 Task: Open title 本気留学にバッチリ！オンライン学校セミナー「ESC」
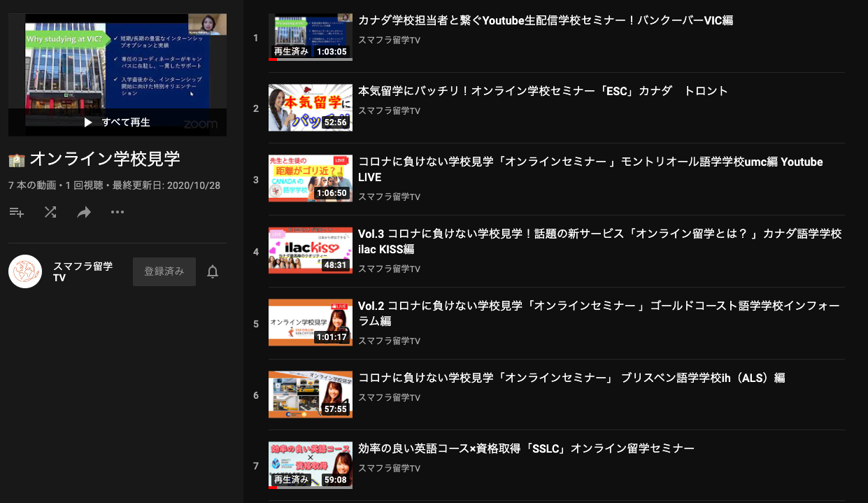543,91
